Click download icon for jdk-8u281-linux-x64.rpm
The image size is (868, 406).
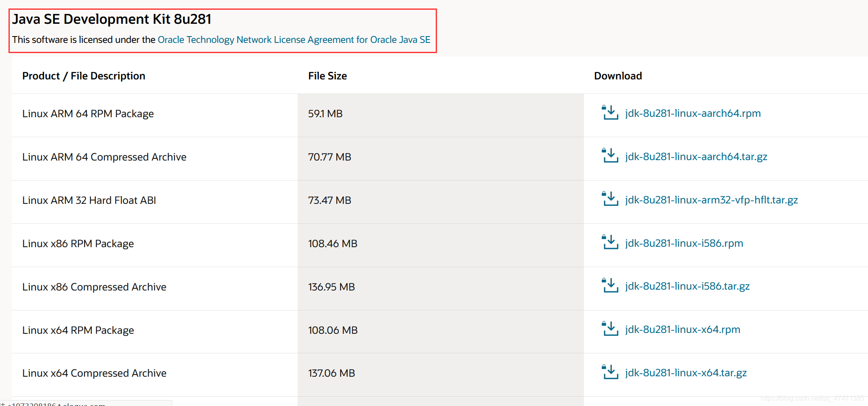click(x=610, y=329)
